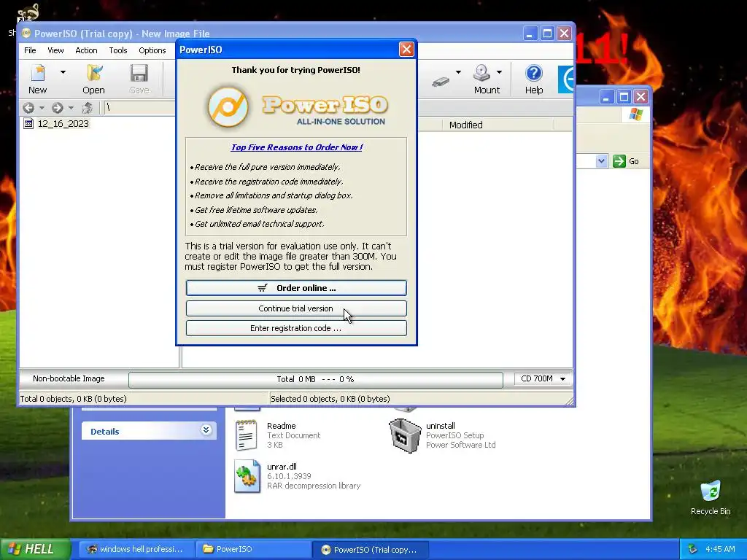The height and width of the screenshot is (560, 747).
Task: Open the Tools menu
Action: [x=118, y=50]
